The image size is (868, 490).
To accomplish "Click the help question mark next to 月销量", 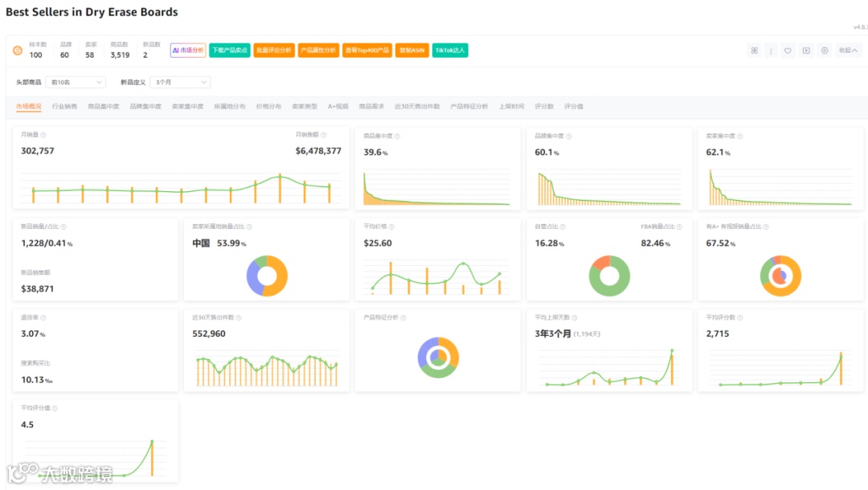I will point(43,135).
